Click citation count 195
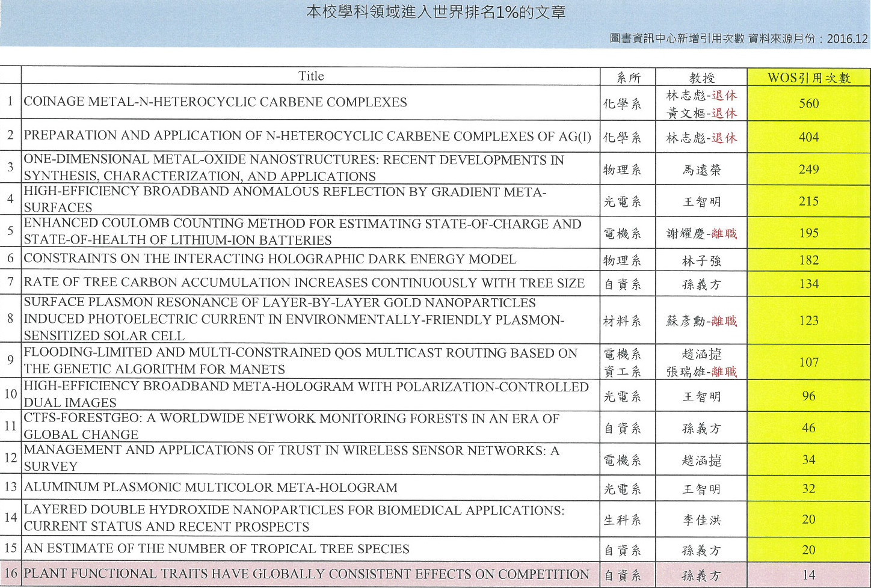871x588 pixels. tap(808, 233)
